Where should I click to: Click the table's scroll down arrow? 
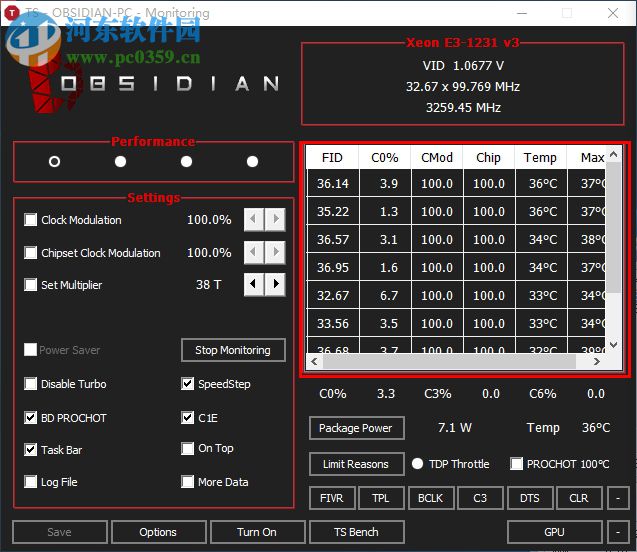(613, 345)
